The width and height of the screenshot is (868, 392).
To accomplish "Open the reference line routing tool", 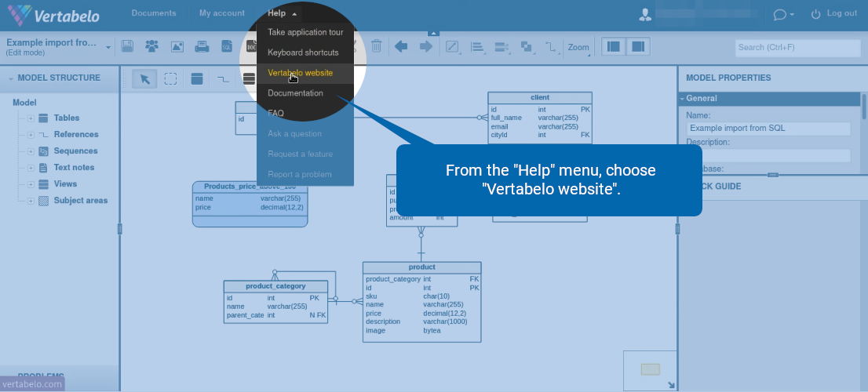I will click(550, 47).
